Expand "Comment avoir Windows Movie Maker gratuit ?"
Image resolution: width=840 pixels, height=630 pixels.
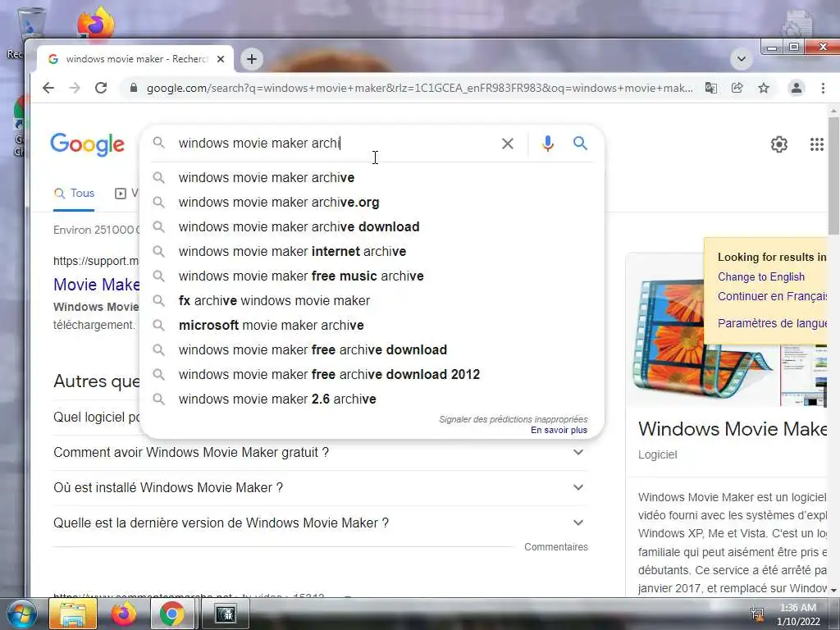[320, 453]
